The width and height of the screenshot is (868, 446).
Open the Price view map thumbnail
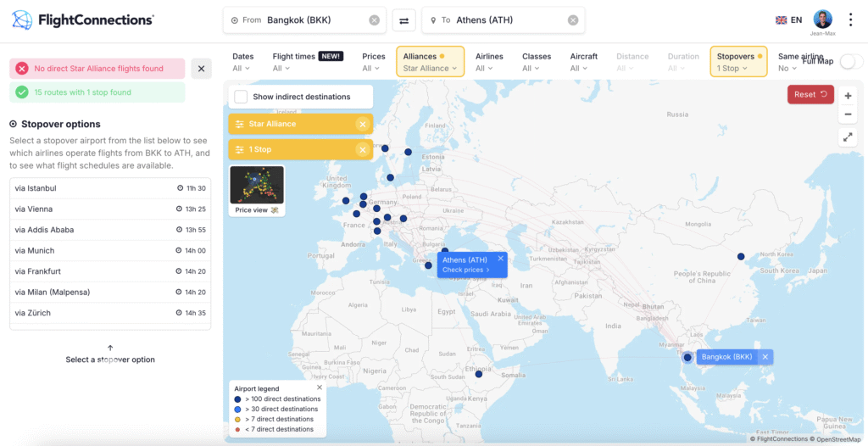click(x=257, y=190)
